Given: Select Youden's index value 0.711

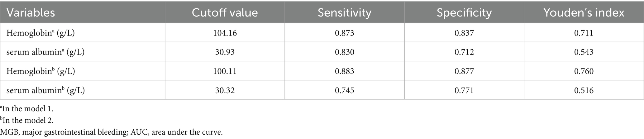Looking at the screenshot, I should [x=584, y=33].
